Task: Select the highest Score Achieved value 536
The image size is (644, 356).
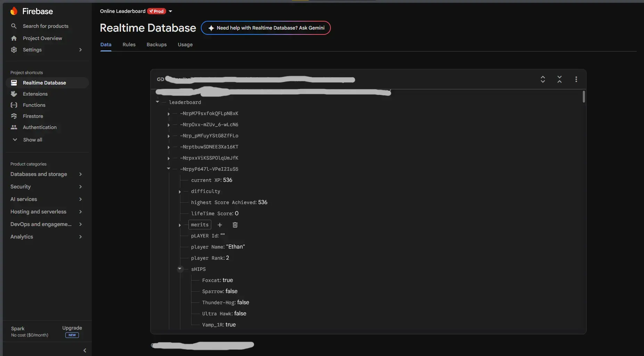Action: tap(263, 202)
